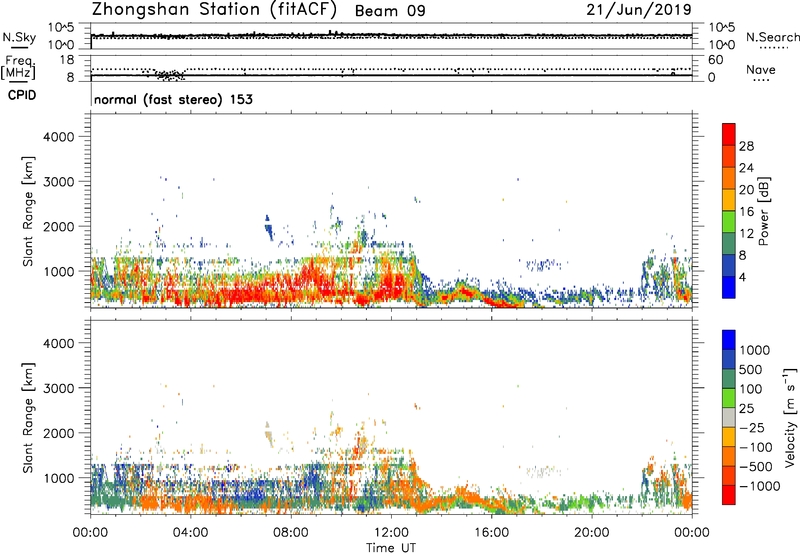Click the 'Velocity [m s-1]' colorbar label
This screenshot has width=800, height=554.
(790, 417)
